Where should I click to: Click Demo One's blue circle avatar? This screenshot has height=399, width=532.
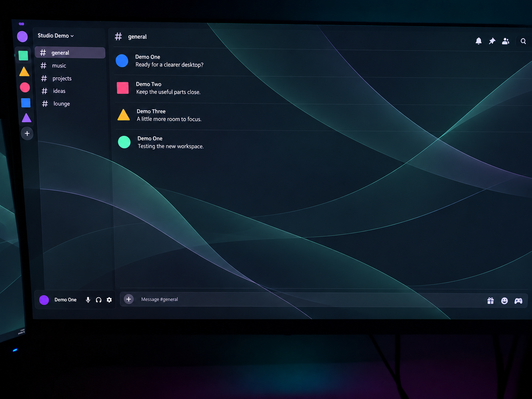point(122,61)
